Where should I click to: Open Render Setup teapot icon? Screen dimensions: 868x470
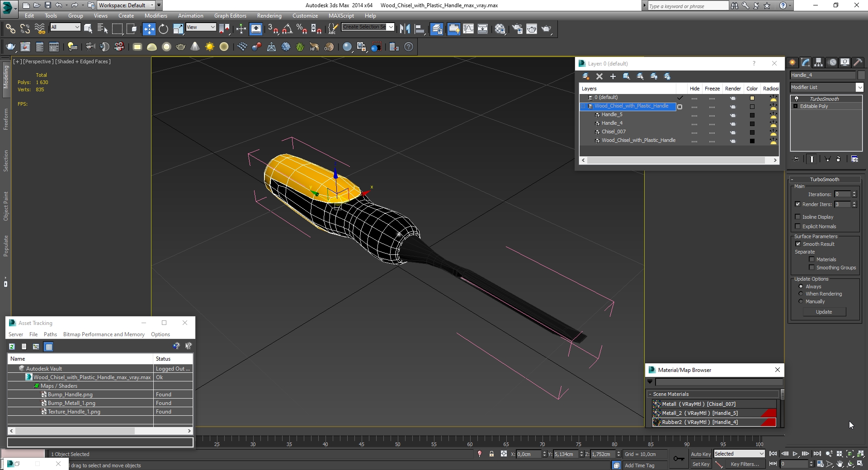point(517,29)
